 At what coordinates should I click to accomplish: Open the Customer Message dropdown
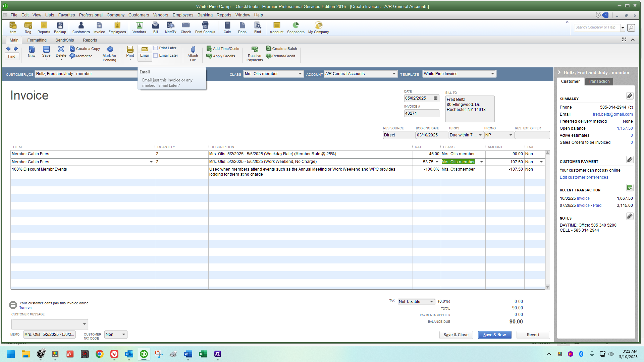coord(84,324)
